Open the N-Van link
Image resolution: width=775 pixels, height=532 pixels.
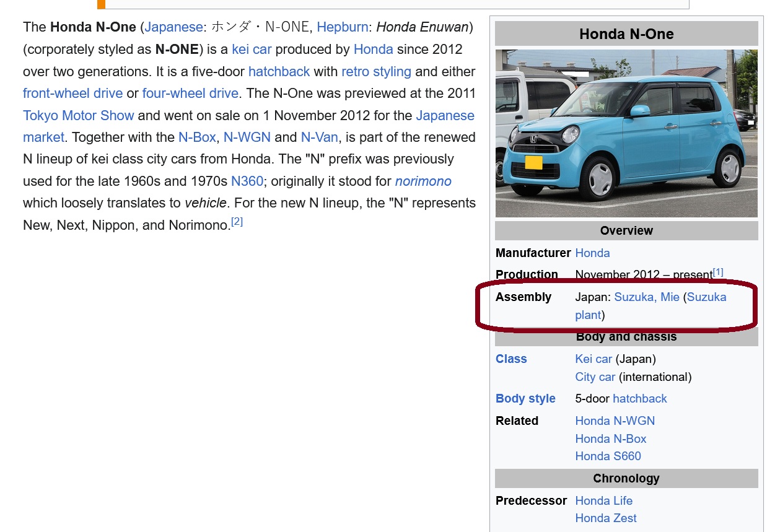pyautogui.click(x=319, y=137)
